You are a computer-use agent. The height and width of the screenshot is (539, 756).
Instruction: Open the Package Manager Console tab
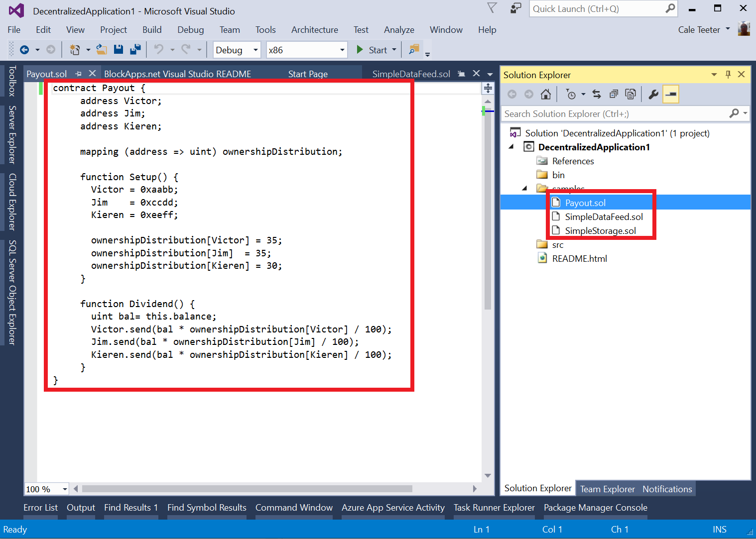coord(596,508)
